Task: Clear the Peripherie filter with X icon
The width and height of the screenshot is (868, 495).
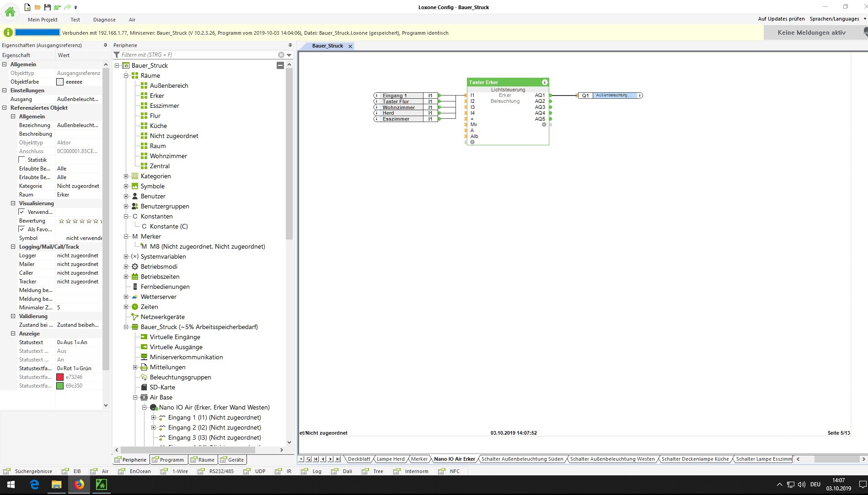Action: tap(281, 55)
